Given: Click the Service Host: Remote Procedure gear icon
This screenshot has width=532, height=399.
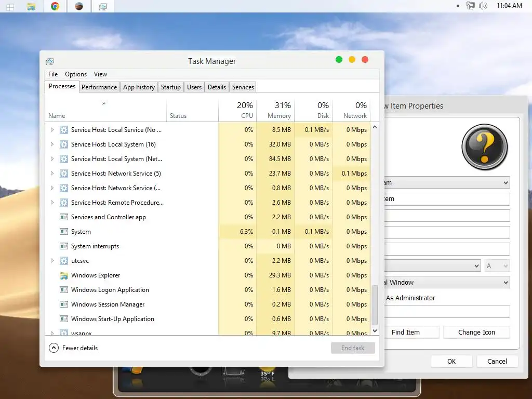Looking at the screenshot, I should pos(64,203).
